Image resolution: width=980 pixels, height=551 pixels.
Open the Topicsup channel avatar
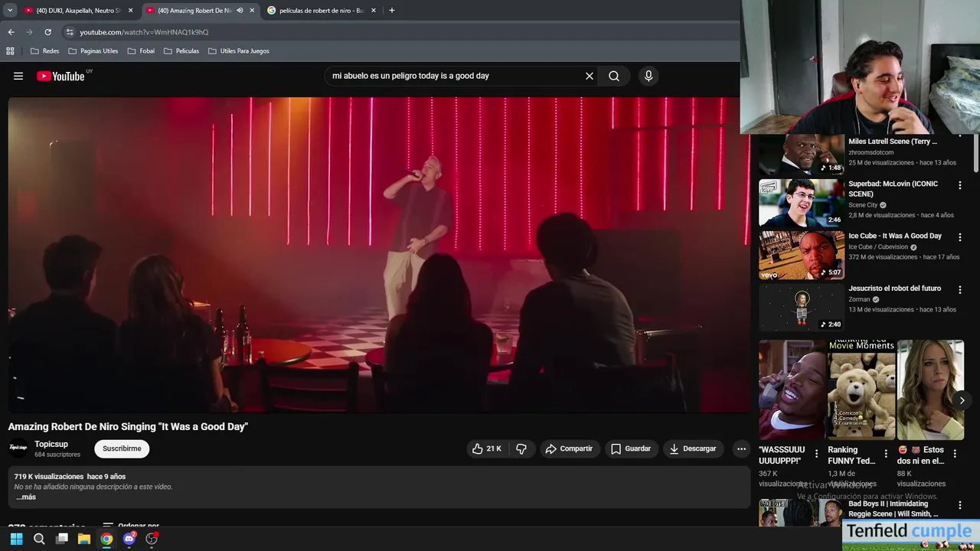pyautogui.click(x=18, y=448)
